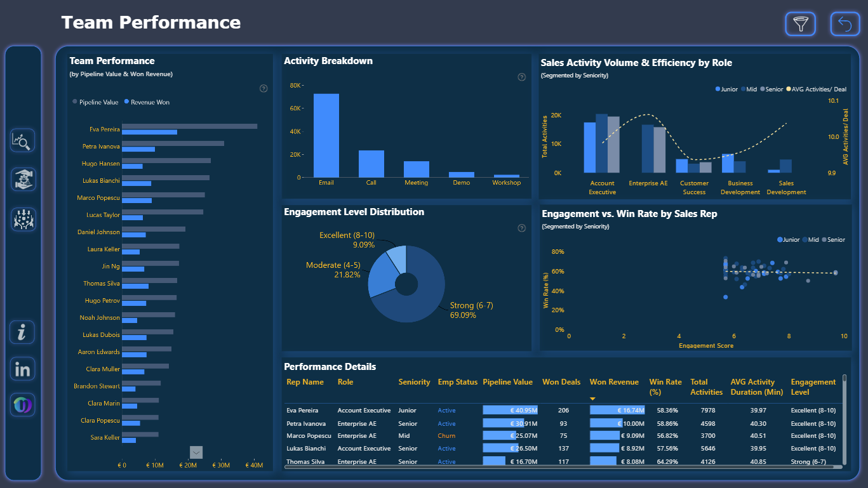Select Customer Success axis label in role chart
Image resolution: width=868 pixels, height=488 pixels.
click(x=694, y=188)
